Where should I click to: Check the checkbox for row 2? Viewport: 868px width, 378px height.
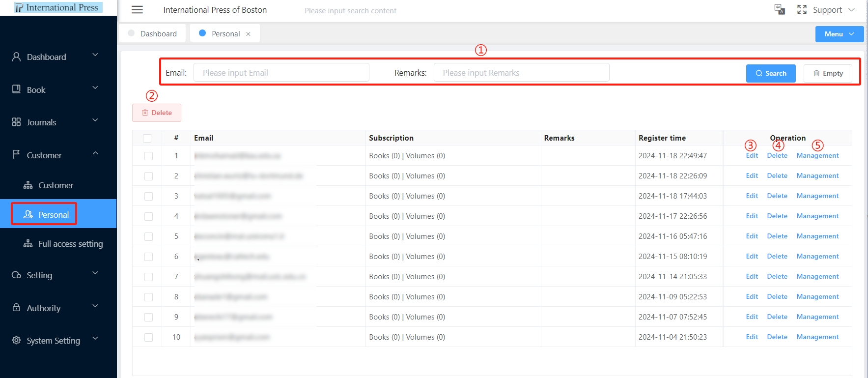tap(148, 176)
